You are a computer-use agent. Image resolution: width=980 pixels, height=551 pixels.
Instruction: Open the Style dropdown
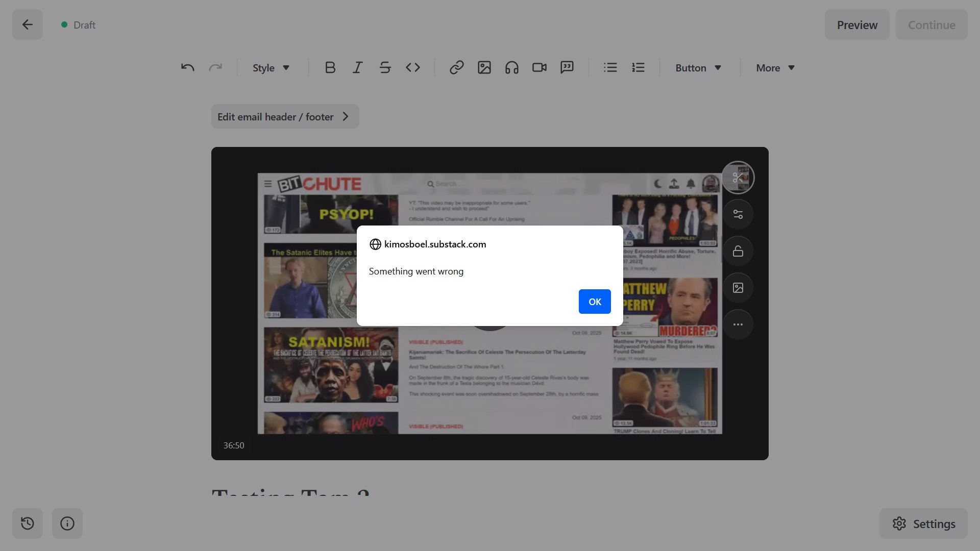[x=271, y=68]
